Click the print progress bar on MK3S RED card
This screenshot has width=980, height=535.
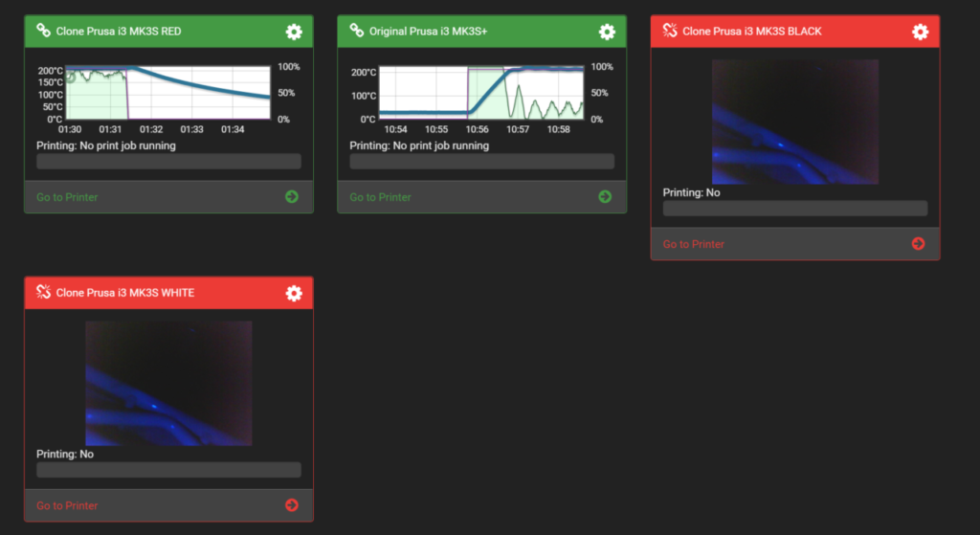click(168, 161)
